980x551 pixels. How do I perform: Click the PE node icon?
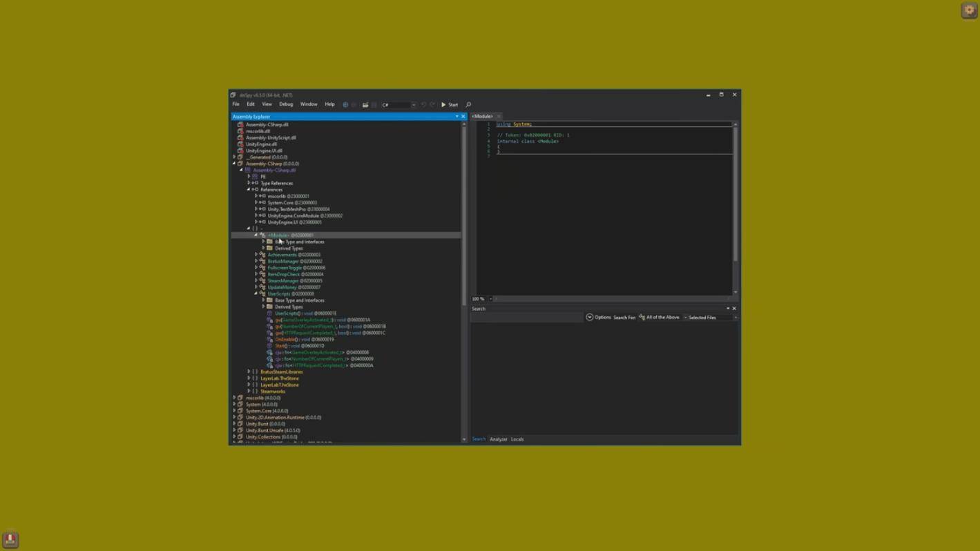pyautogui.click(x=255, y=177)
